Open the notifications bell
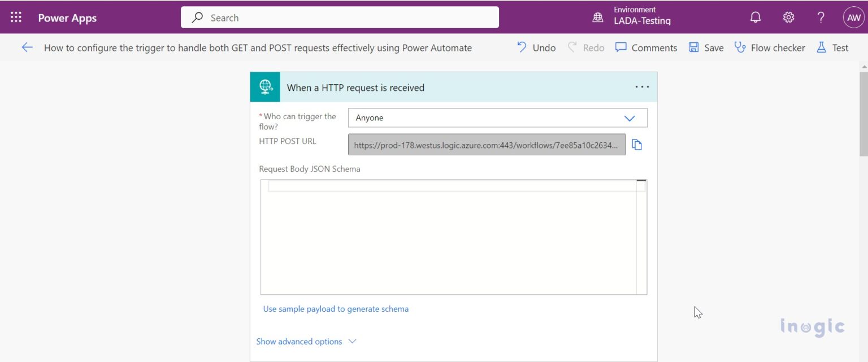 pos(756,17)
